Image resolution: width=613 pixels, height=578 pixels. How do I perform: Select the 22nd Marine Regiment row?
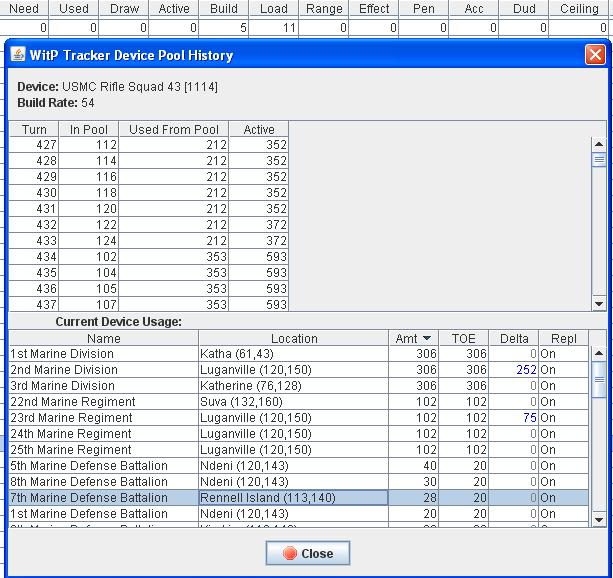299,402
